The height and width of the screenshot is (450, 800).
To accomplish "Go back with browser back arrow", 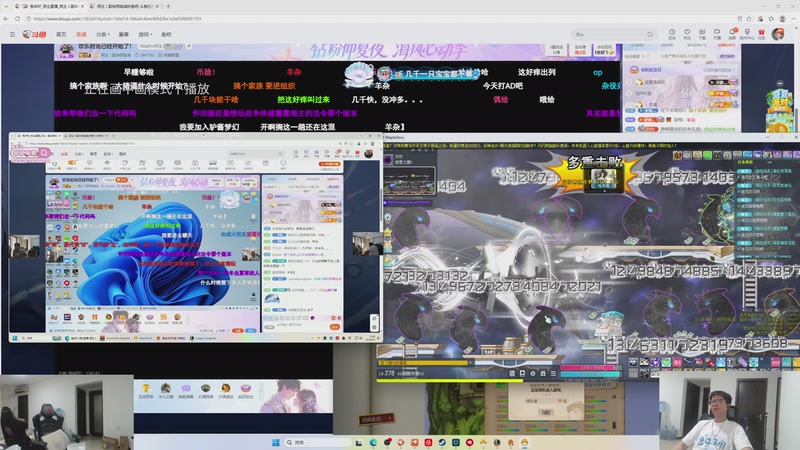I will [x=6, y=18].
